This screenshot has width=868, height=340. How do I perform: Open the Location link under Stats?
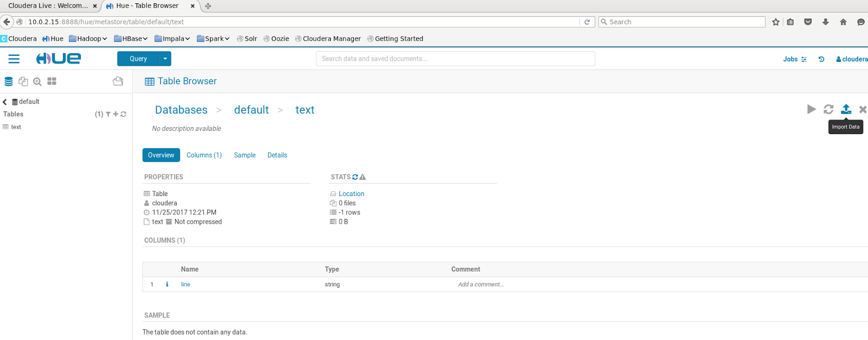click(351, 194)
